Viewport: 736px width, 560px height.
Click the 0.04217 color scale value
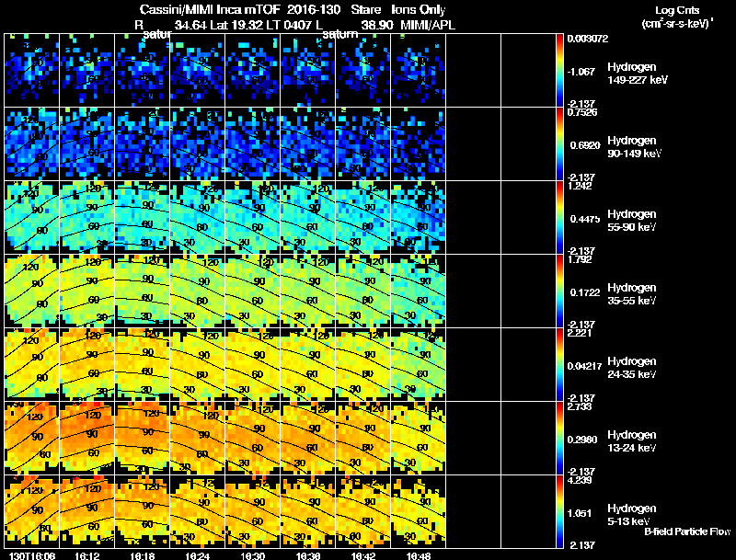[x=584, y=366]
